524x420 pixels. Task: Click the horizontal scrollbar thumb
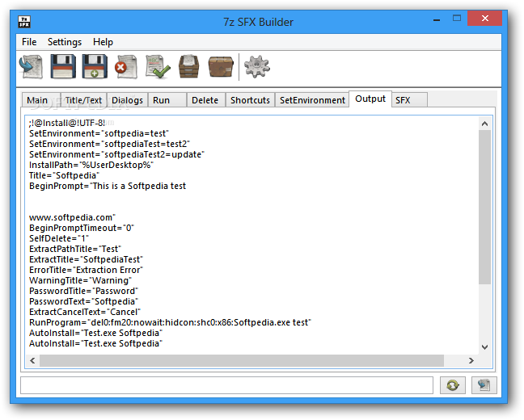[x=242, y=360]
